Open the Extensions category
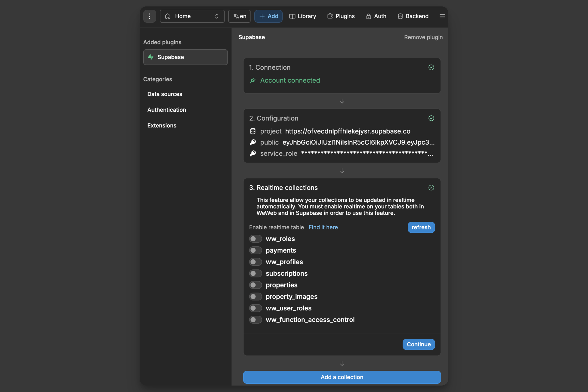This screenshot has width=588, height=392. [x=162, y=126]
